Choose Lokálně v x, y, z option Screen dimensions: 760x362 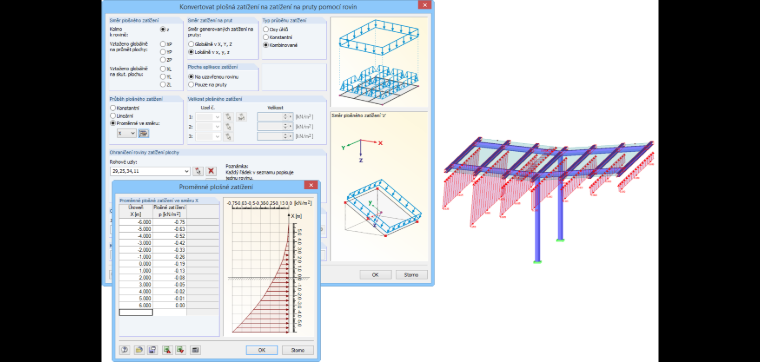[x=190, y=51]
